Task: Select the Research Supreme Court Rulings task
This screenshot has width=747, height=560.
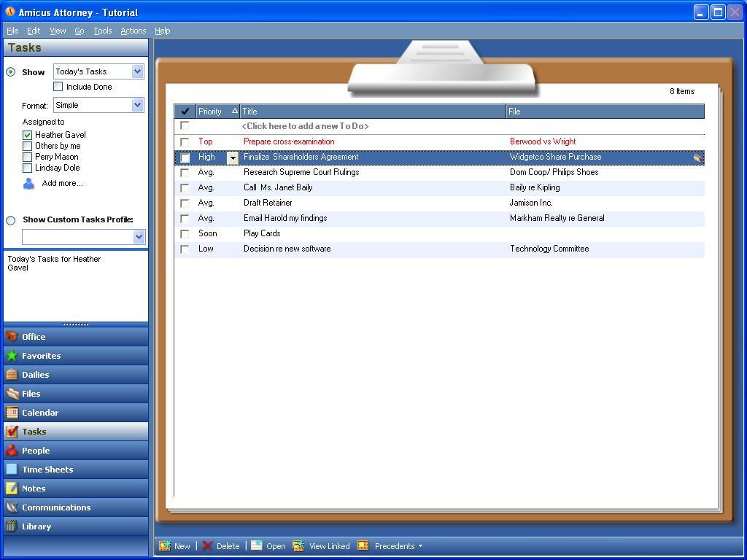Action: [x=301, y=172]
